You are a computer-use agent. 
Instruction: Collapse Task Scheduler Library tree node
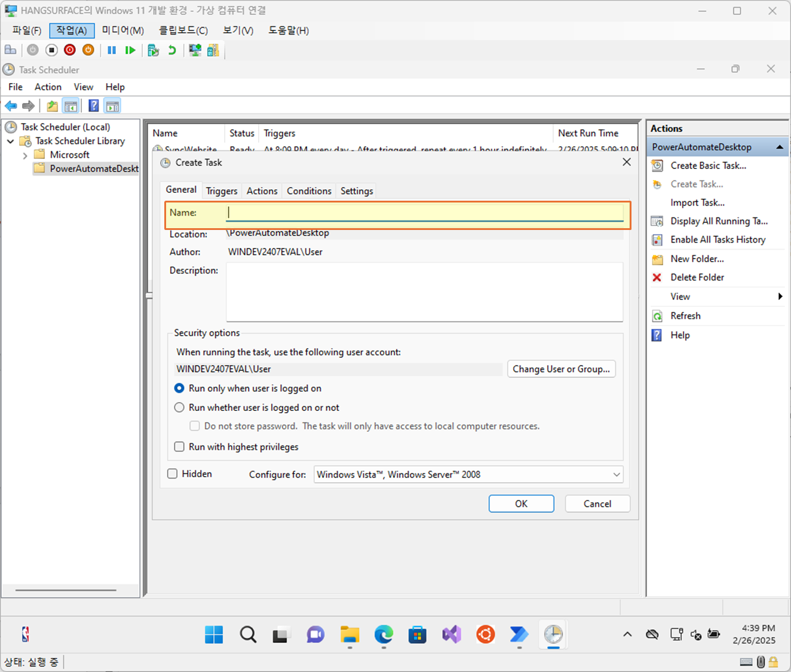click(10, 141)
